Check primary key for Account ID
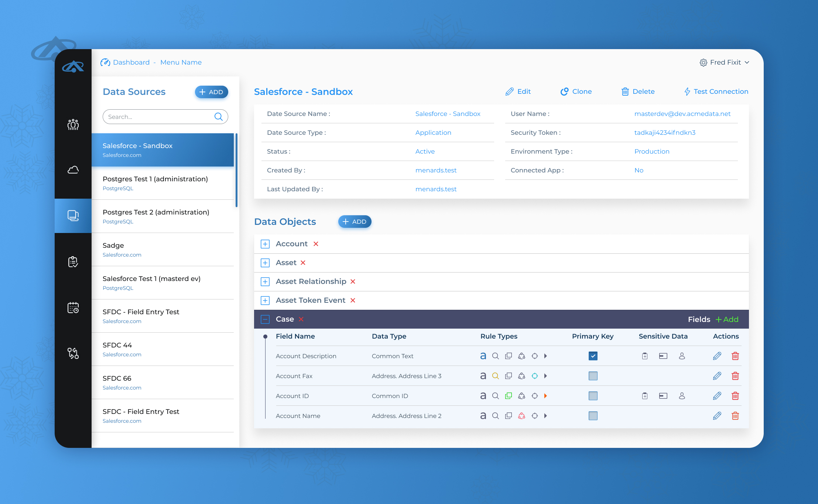The image size is (818, 504). pos(593,396)
